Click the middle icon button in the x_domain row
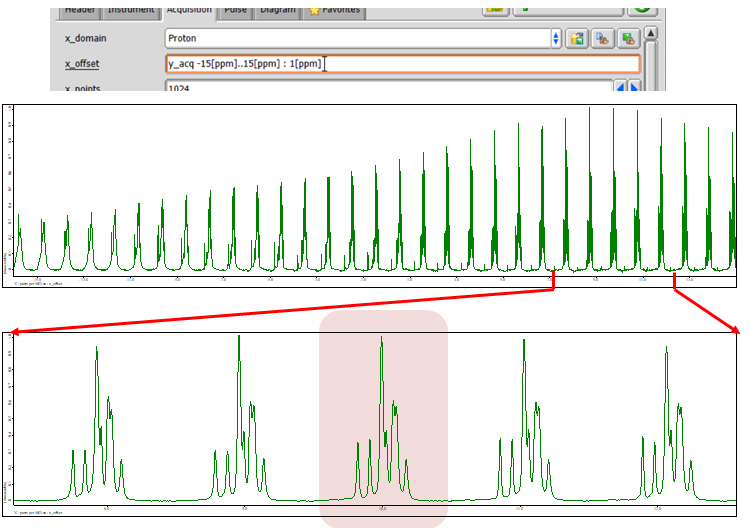Screen dimensions: 750x528 603,38
